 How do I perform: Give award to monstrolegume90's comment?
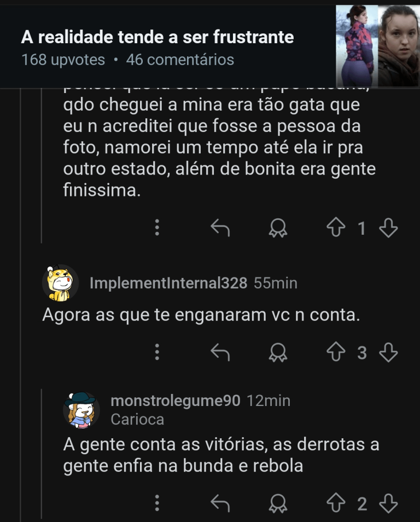(278, 504)
